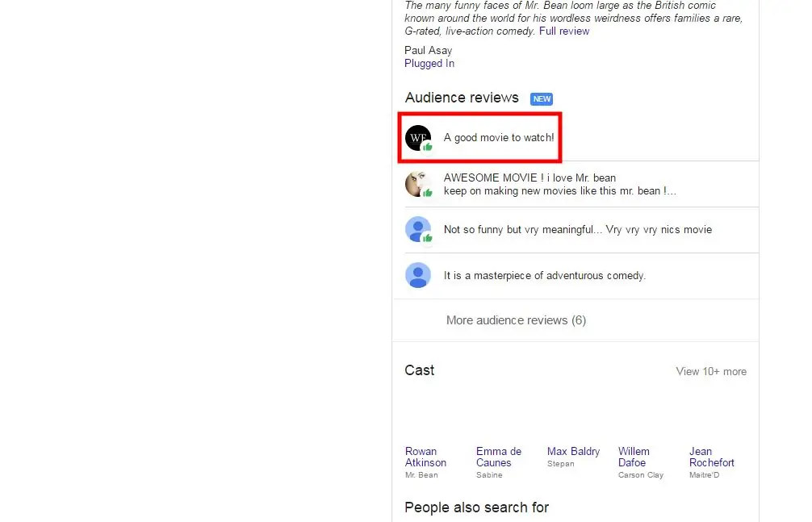Click the role name Mr. Bean
Screen dimensions: 812x522
(421, 475)
